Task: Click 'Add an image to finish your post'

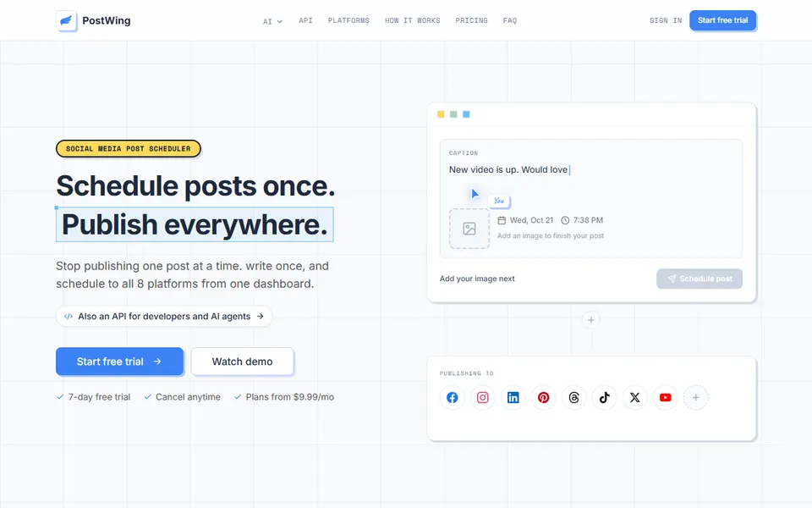Action: [x=551, y=236]
